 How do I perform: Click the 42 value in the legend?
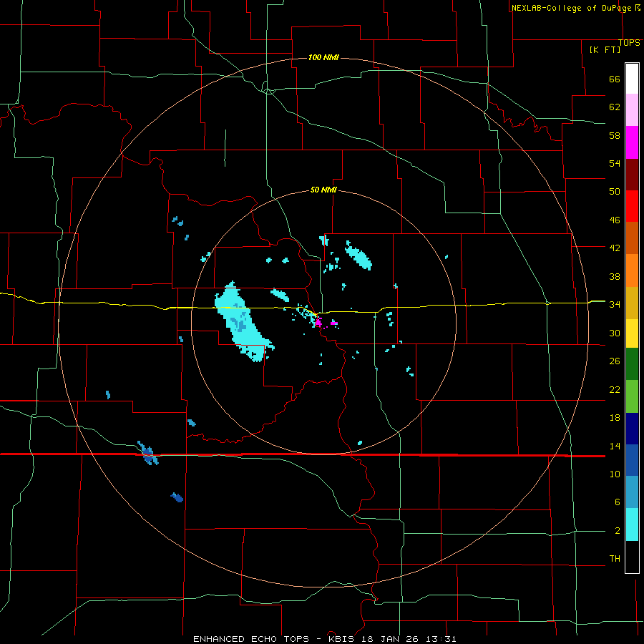pos(615,248)
